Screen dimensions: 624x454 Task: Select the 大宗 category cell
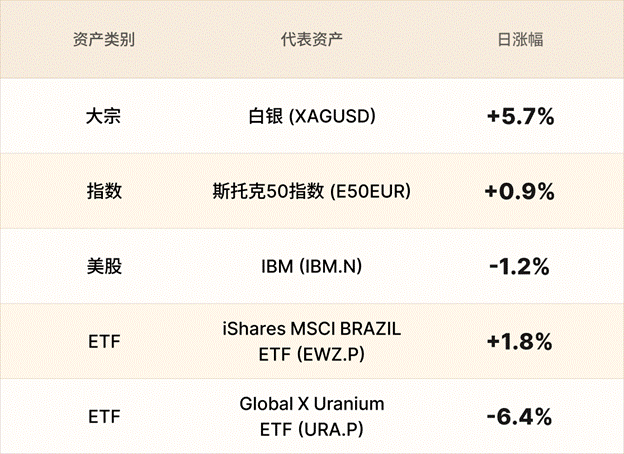point(104,116)
